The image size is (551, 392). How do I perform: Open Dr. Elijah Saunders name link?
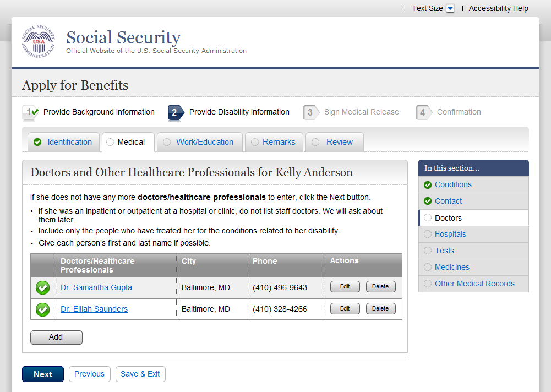[x=94, y=309]
